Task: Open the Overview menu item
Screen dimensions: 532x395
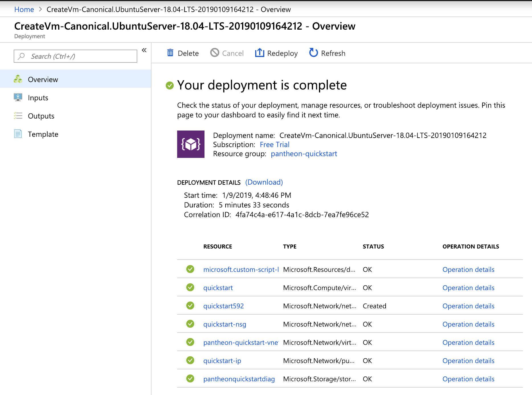Action: (43, 80)
